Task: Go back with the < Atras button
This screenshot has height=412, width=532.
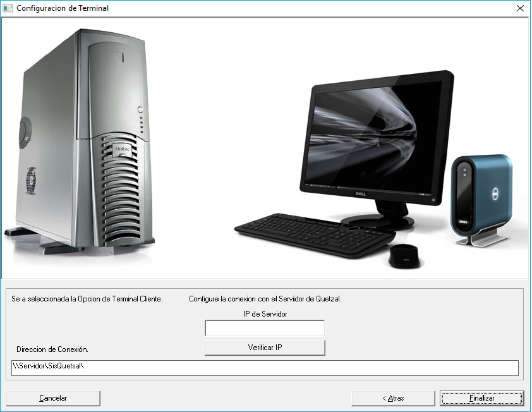Action: tap(393, 398)
